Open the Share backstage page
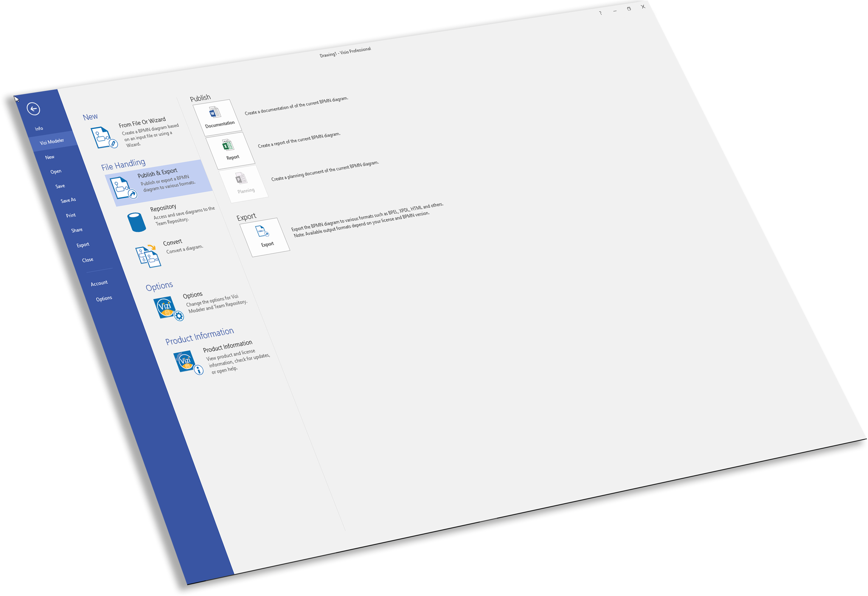This screenshot has width=868, height=596. (x=77, y=230)
